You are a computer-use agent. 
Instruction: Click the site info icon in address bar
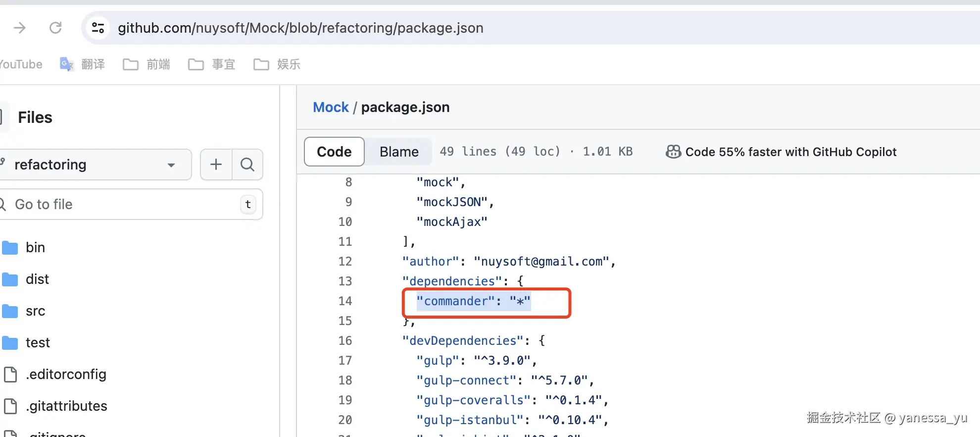tap(98, 28)
